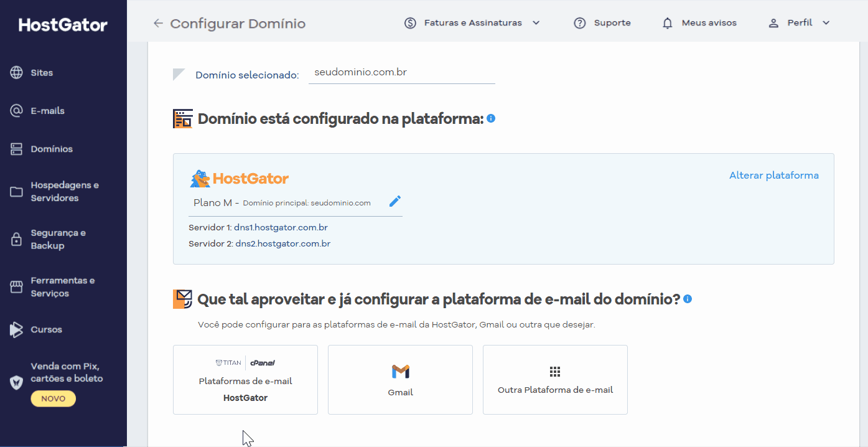Viewport: 868px width, 447px height.
Task: Click the Faturas dollar-sign icon
Action: pyautogui.click(x=410, y=23)
